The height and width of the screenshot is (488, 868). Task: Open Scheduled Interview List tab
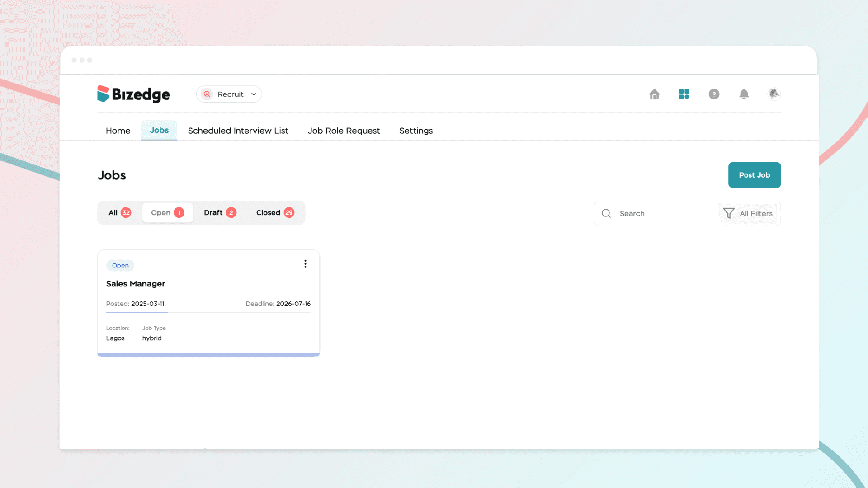[x=238, y=131]
